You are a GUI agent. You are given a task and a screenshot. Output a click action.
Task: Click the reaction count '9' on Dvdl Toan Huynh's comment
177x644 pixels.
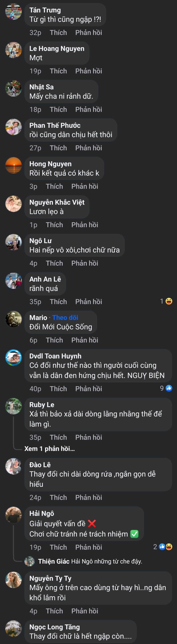(x=162, y=388)
